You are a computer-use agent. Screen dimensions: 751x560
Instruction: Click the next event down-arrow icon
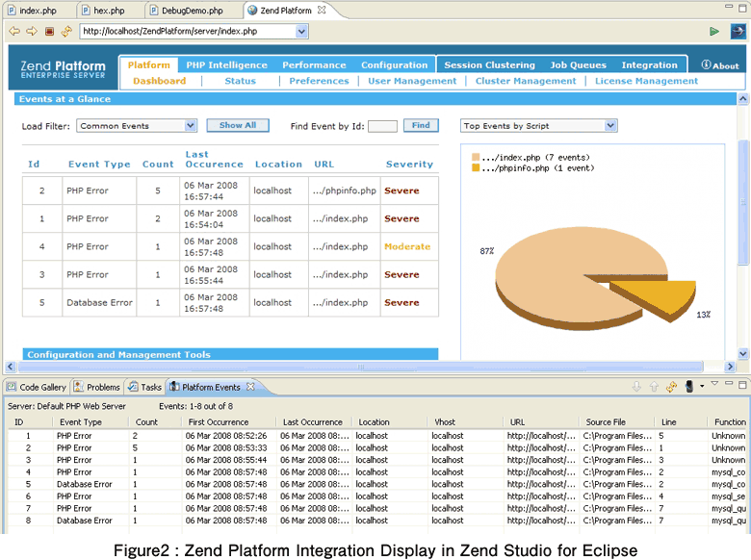tap(636, 386)
